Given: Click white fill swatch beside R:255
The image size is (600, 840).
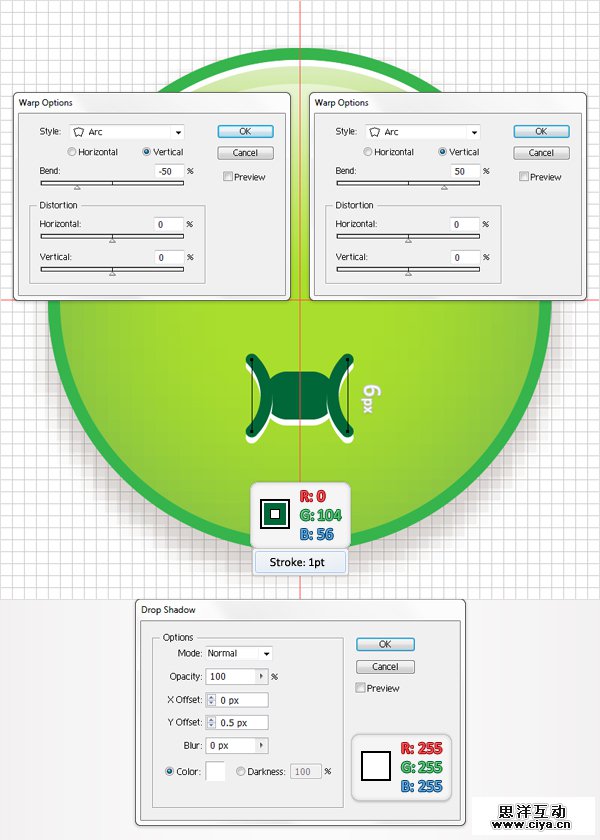Looking at the screenshot, I should click(376, 766).
